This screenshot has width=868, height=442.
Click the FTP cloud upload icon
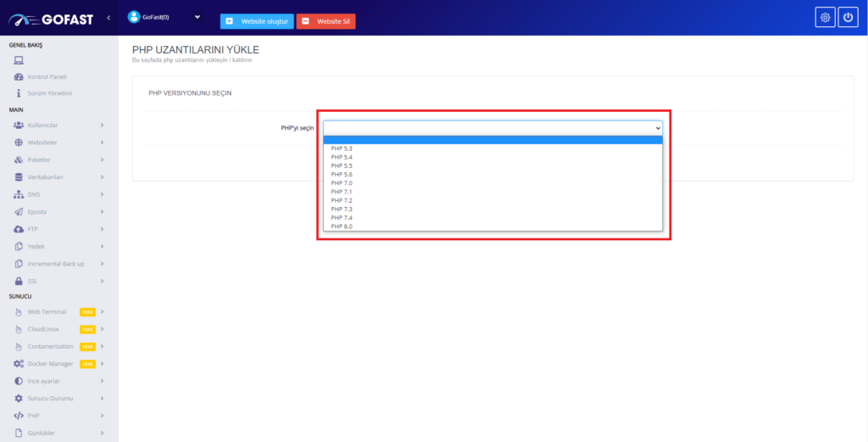(19, 229)
